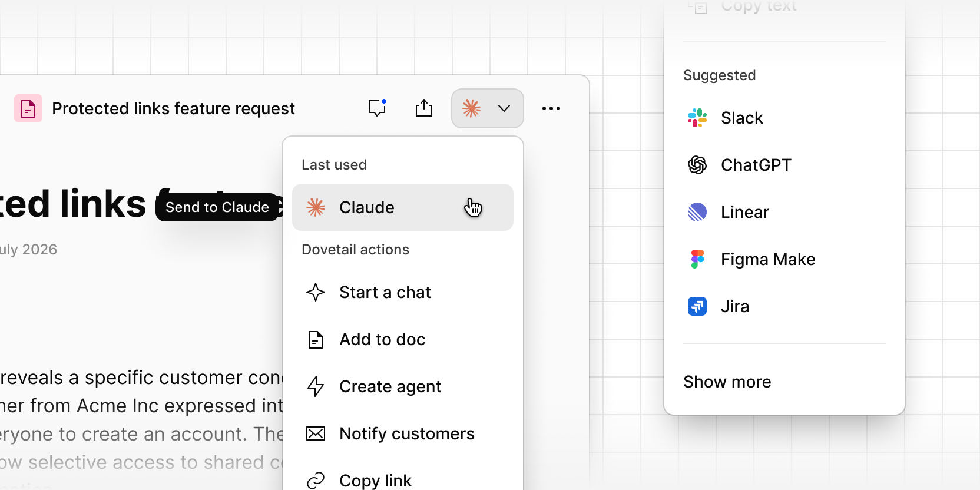980x490 pixels.
Task: Click the Last used section label
Action: pyautogui.click(x=334, y=165)
